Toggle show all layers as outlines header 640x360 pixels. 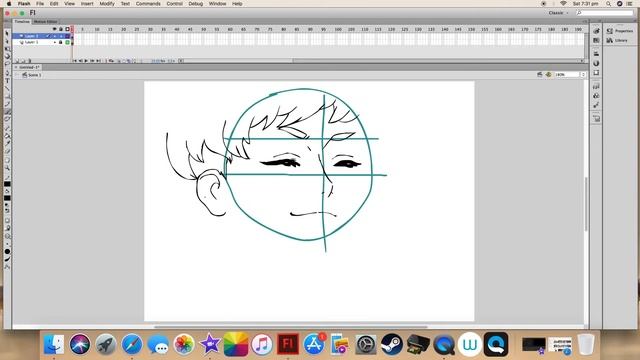[67, 29]
